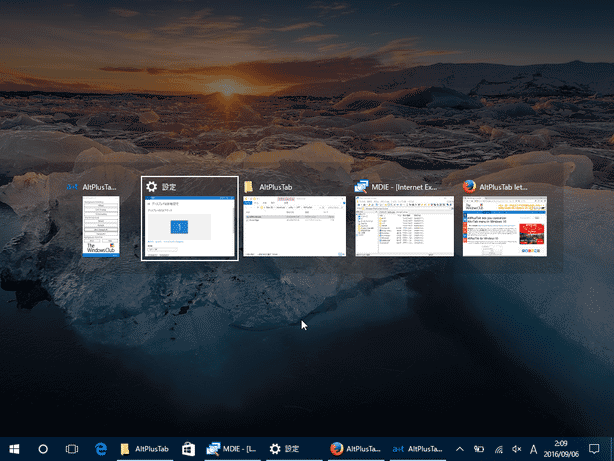Screen dimensions: 614x461
Task: Click the folder icon beside AltPlusTab title
Action: pyautogui.click(x=249, y=187)
